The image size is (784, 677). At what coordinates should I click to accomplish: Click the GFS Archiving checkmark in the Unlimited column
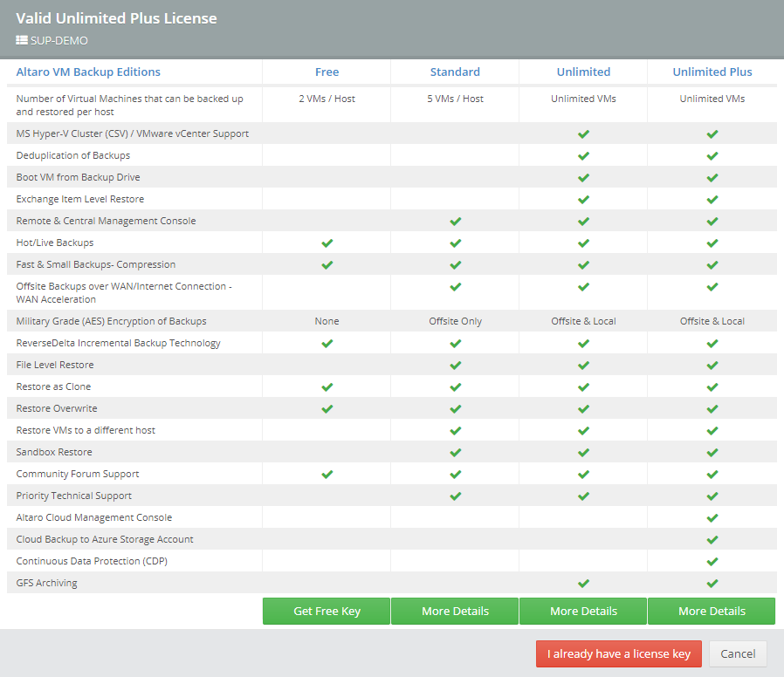coord(583,583)
